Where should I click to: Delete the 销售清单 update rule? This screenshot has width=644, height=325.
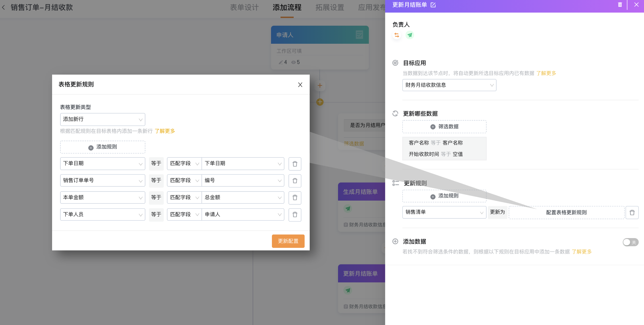632,212
